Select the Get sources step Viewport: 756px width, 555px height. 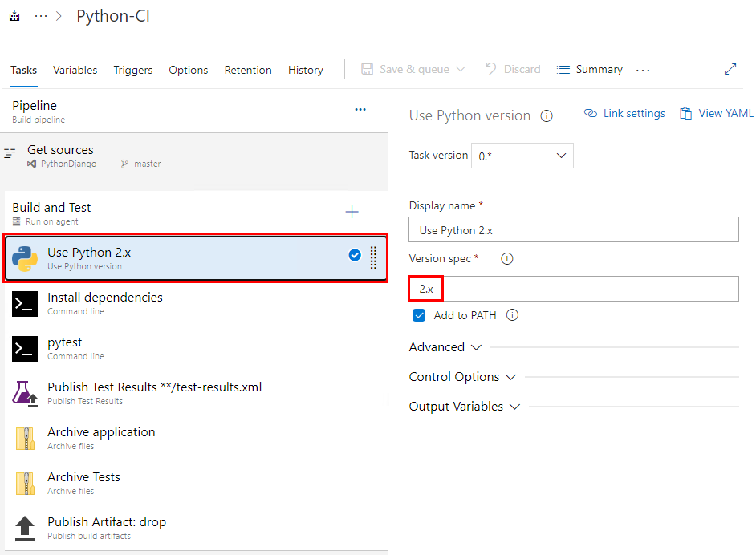(x=194, y=156)
